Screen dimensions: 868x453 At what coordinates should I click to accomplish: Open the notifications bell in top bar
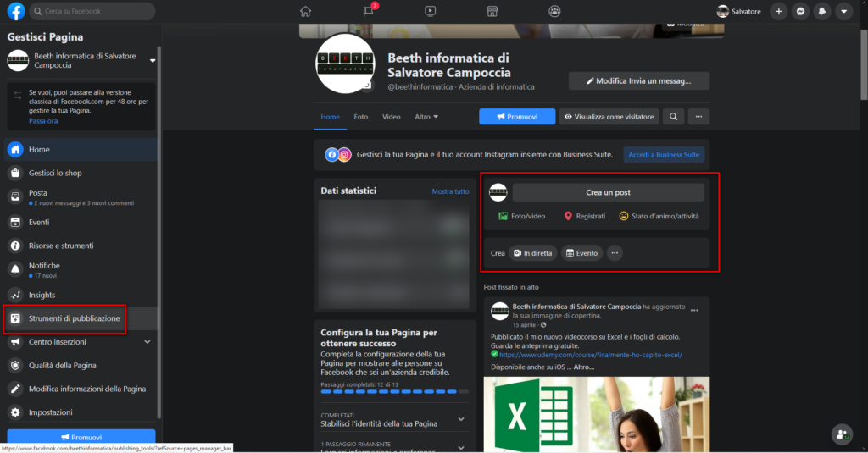coord(822,11)
